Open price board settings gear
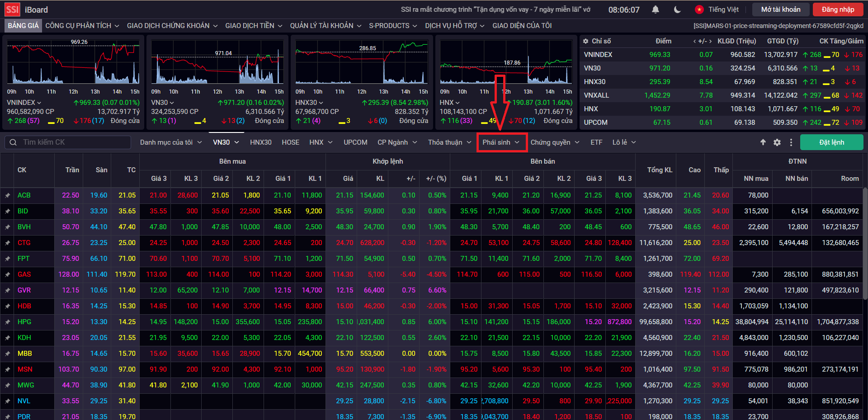Image resolution: width=868 pixels, height=420 pixels. click(777, 142)
